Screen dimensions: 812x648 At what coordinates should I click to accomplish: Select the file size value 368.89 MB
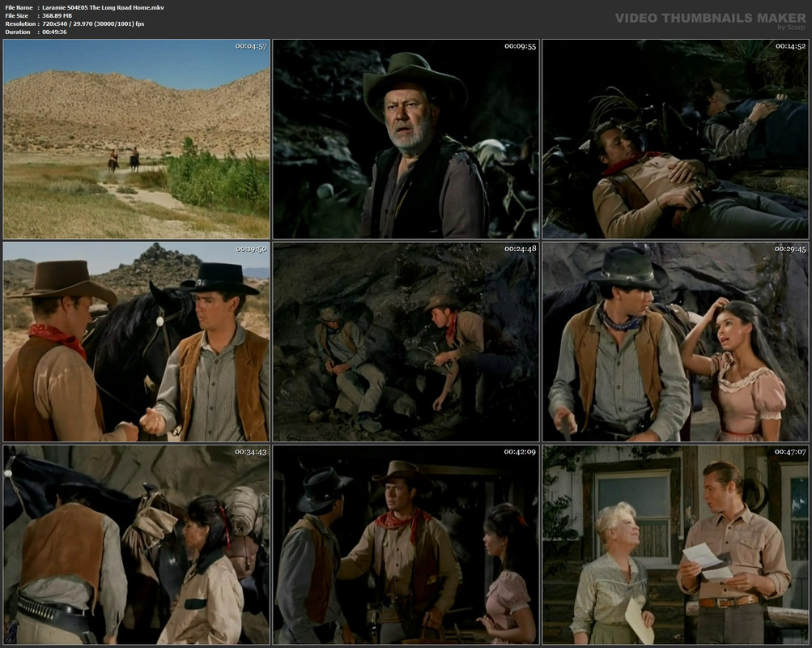pyautogui.click(x=57, y=16)
